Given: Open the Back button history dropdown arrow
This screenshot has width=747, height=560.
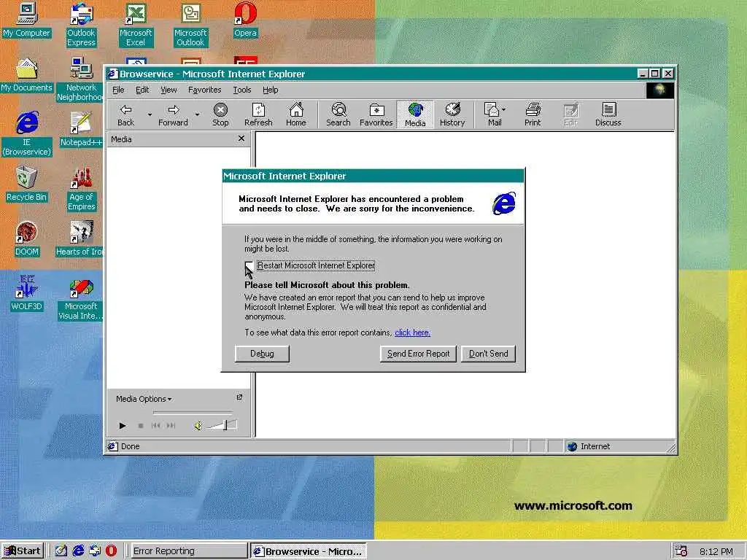Looking at the screenshot, I should click(150, 114).
